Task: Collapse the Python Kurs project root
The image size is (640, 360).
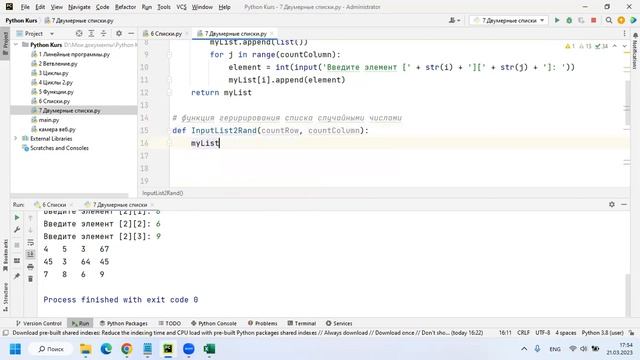Action: (16, 44)
